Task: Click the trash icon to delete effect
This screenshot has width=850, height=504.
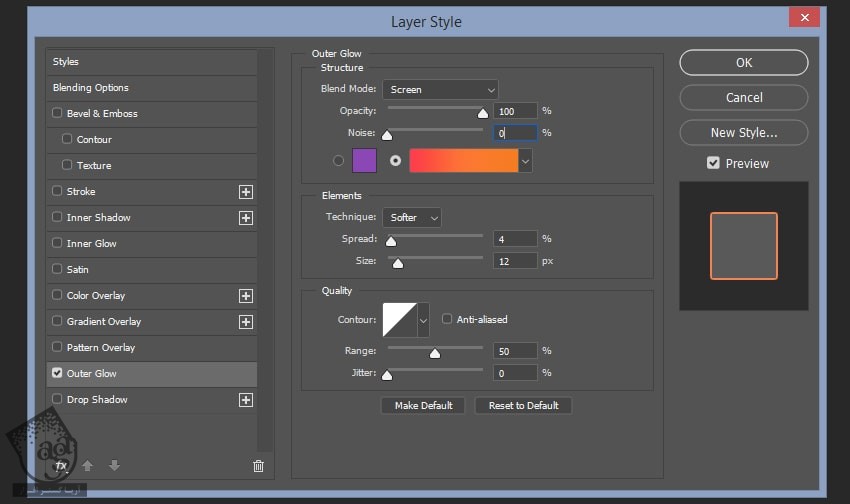Action: (258, 465)
